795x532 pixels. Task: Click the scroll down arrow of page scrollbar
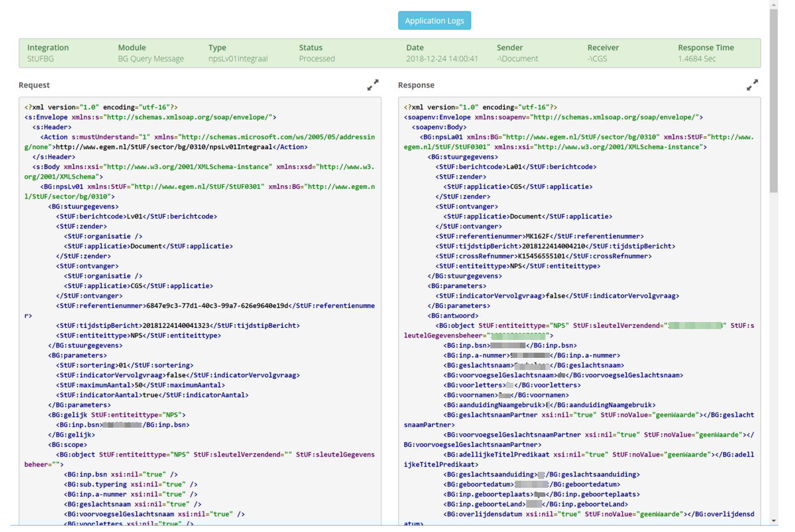(774, 520)
